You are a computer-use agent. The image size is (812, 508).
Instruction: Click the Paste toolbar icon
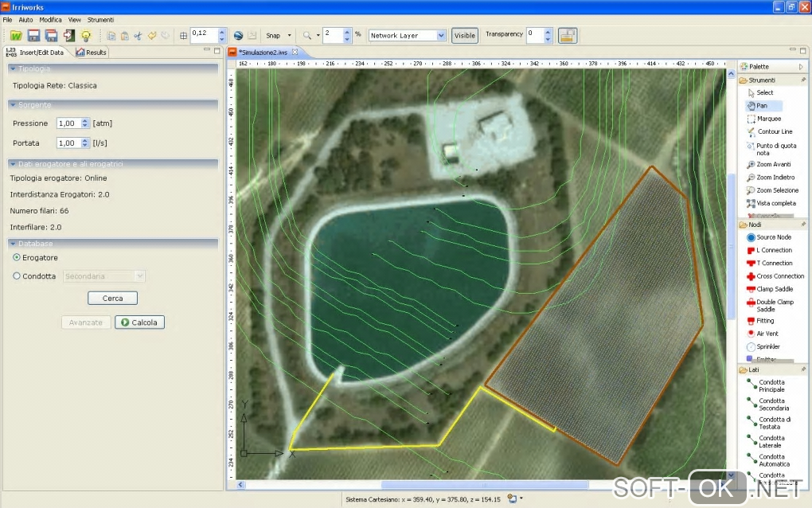125,36
